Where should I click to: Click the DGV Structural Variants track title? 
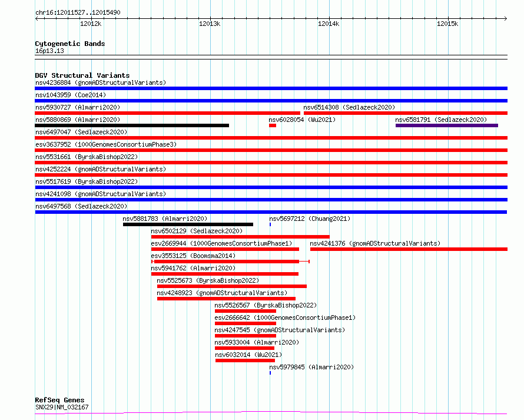[82, 75]
